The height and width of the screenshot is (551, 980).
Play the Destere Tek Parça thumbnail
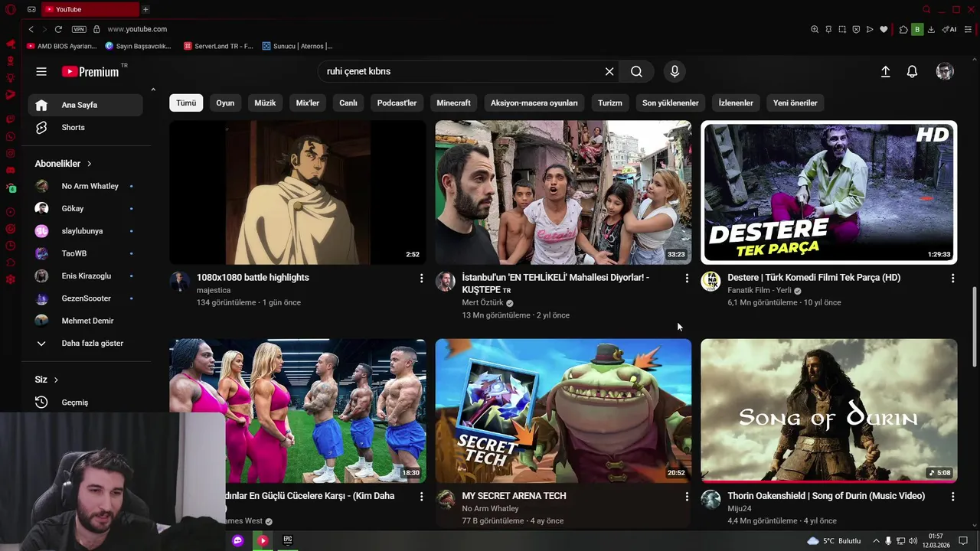pos(828,192)
